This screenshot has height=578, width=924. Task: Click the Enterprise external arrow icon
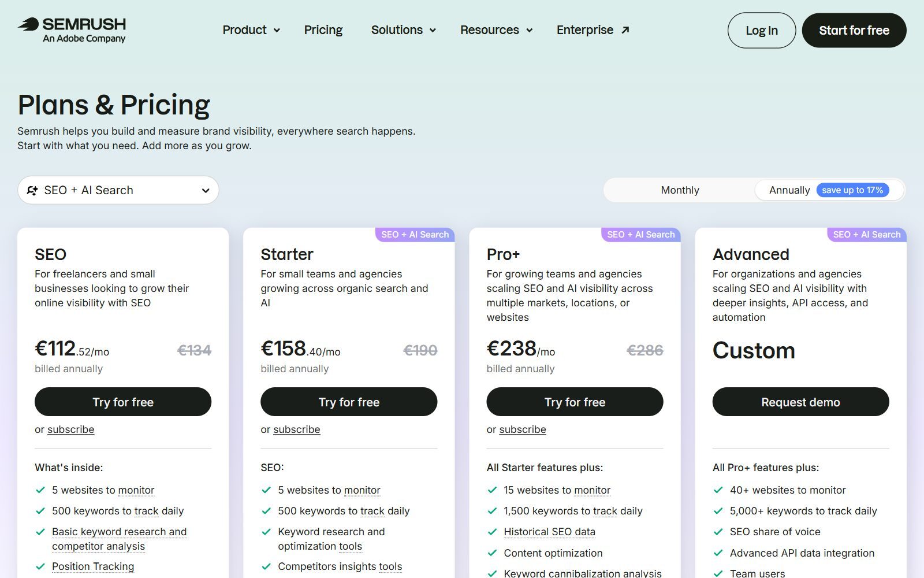pos(625,30)
